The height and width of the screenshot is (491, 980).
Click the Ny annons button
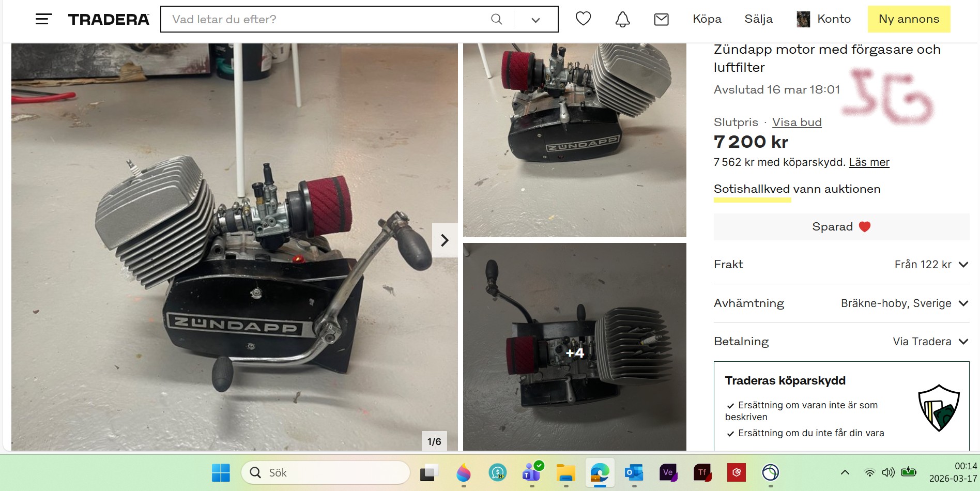[908, 19]
